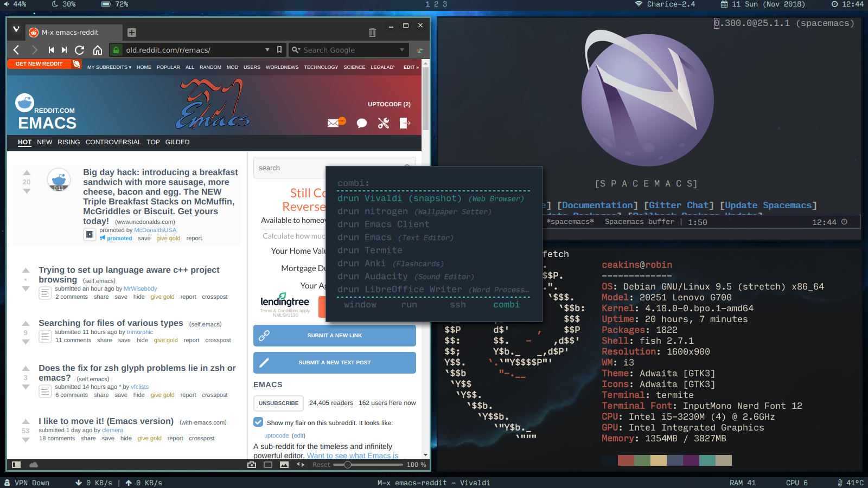Go forward in Vivaldi history
The width and height of the screenshot is (868, 488).
[x=34, y=50]
